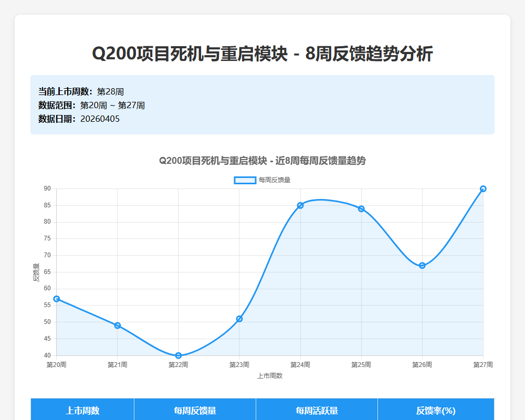
Task: Click the x-axis label 第26周
Action: (x=422, y=365)
